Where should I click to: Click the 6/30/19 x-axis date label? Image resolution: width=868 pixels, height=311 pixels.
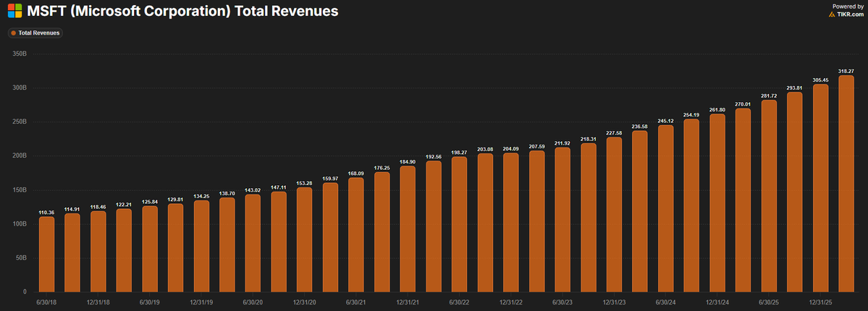click(149, 303)
